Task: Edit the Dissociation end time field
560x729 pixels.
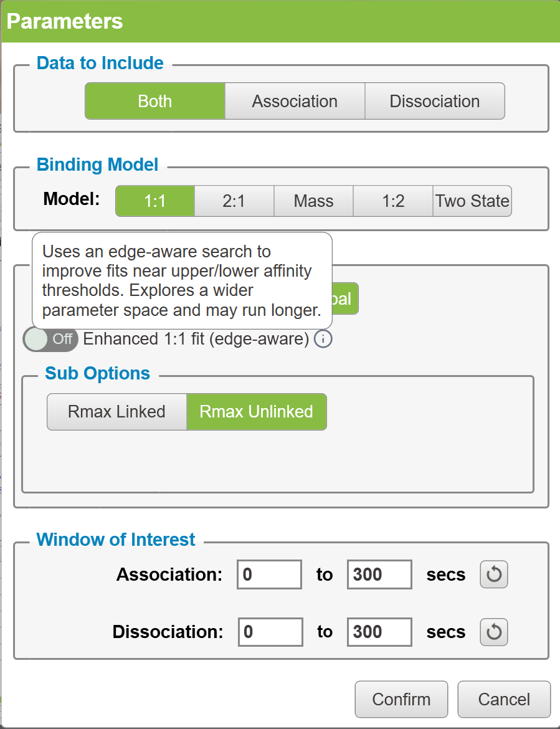Action: pos(380,632)
